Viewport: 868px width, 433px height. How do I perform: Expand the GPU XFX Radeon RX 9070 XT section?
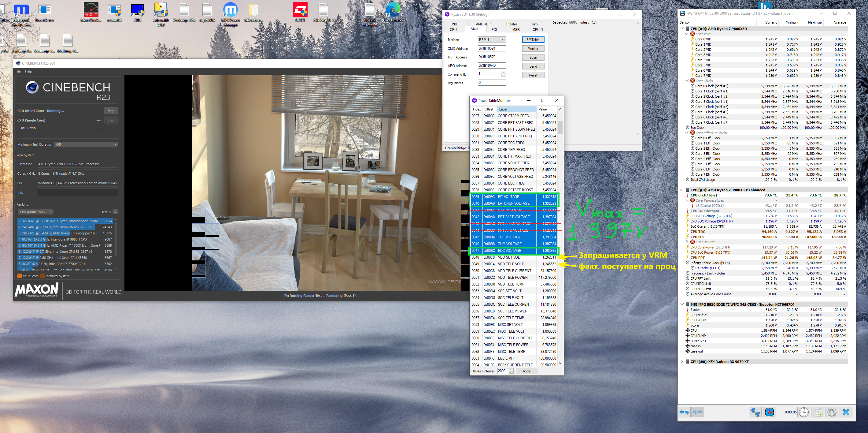pos(682,361)
